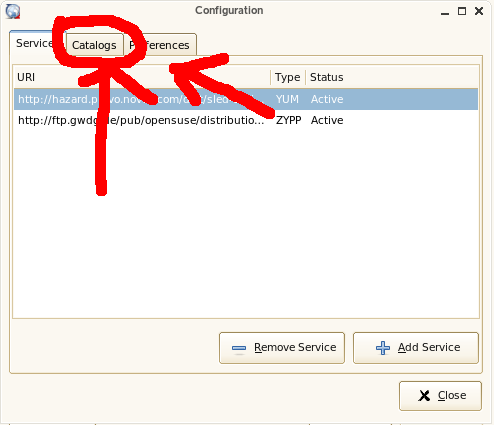Minimize the Configuration window
The image size is (494, 425).
click(x=445, y=12)
